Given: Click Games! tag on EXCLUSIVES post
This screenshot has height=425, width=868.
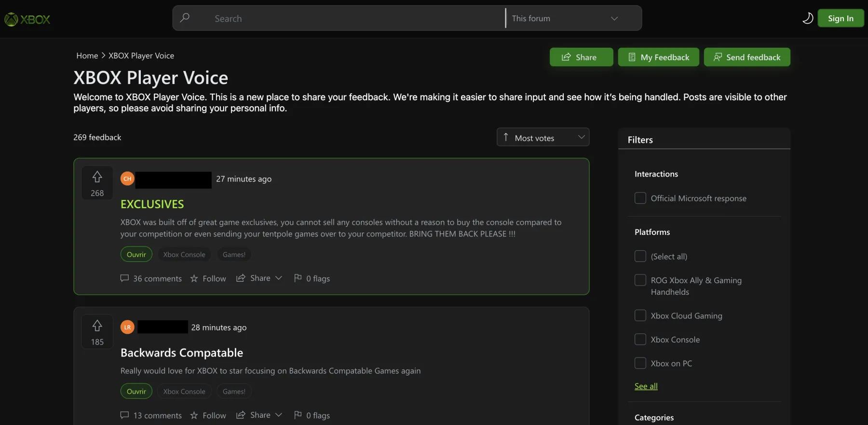Looking at the screenshot, I should pyautogui.click(x=234, y=254).
